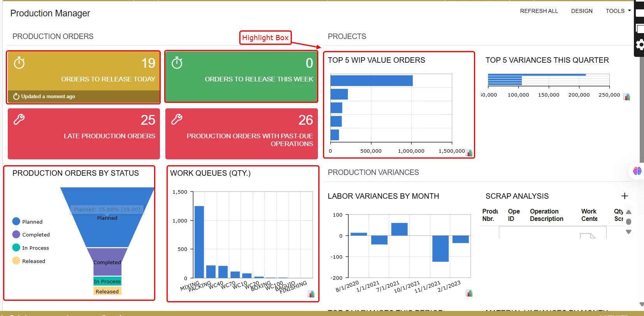The image size is (644, 316).
Task: Click the In Process funnel segment
Action: coord(107,281)
